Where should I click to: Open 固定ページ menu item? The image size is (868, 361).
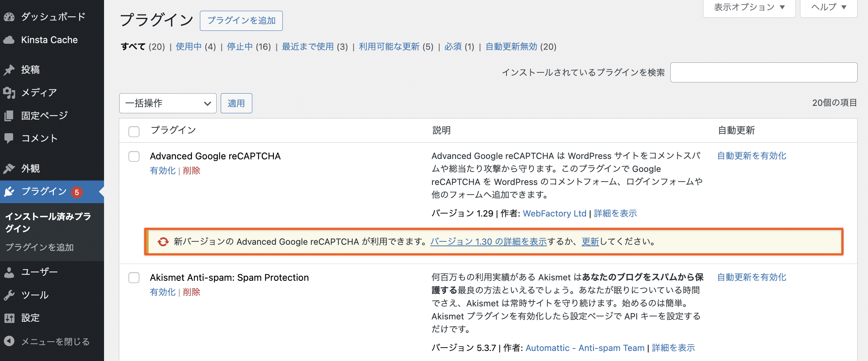[52, 116]
